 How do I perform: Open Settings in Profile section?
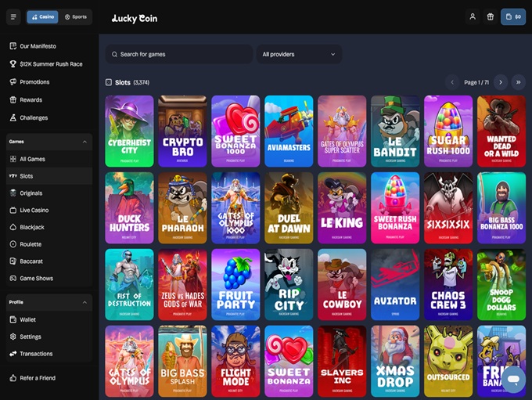(x=49, y=337)
